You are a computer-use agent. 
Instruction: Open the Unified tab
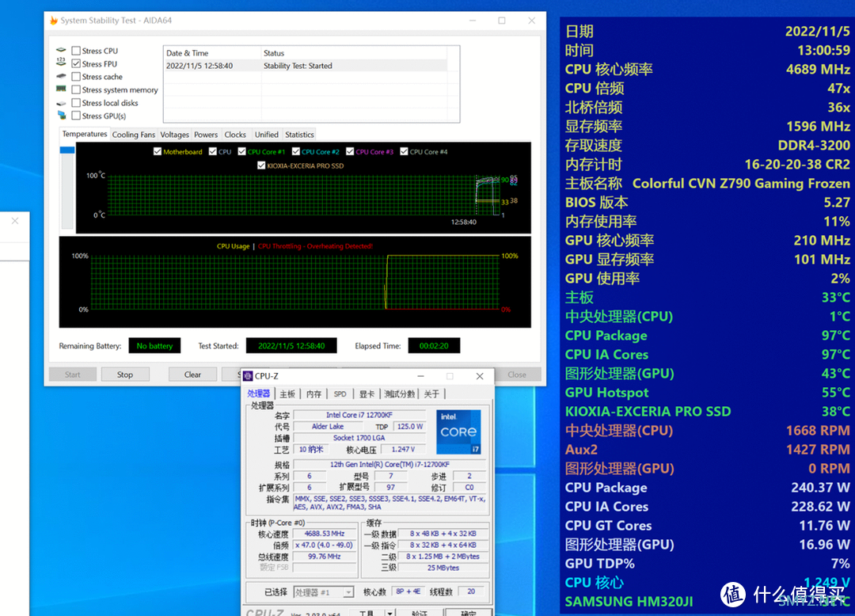point(267,135)
